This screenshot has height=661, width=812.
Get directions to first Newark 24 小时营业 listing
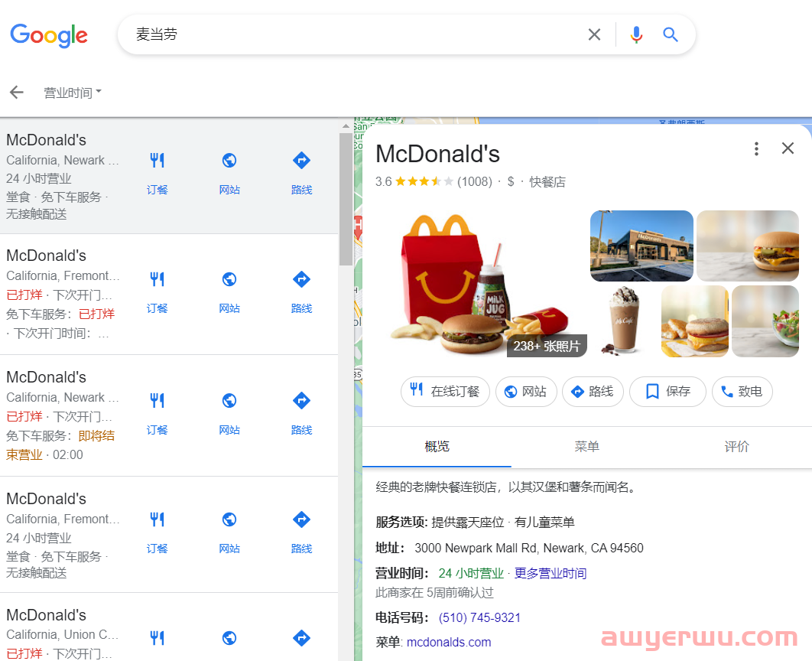(x=301, y=173)
